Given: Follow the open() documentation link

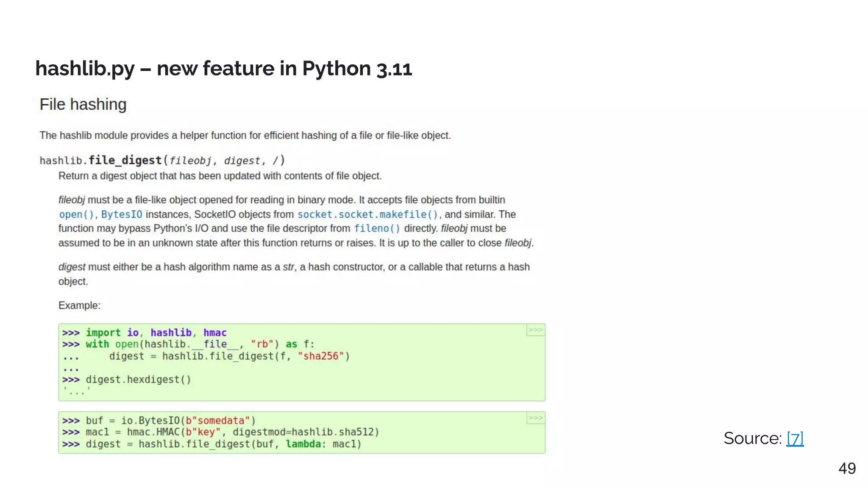Looking at the screenshot, I should pyautogui.click(x=76, y=214).
